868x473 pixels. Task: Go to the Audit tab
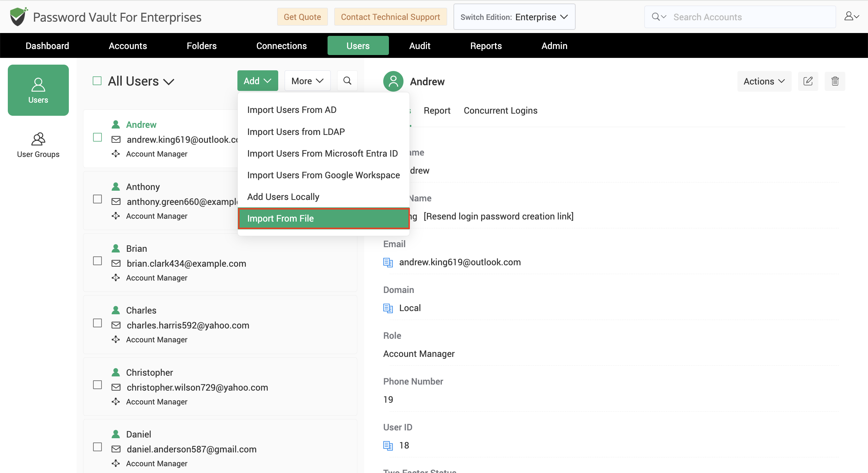[420, 46]
